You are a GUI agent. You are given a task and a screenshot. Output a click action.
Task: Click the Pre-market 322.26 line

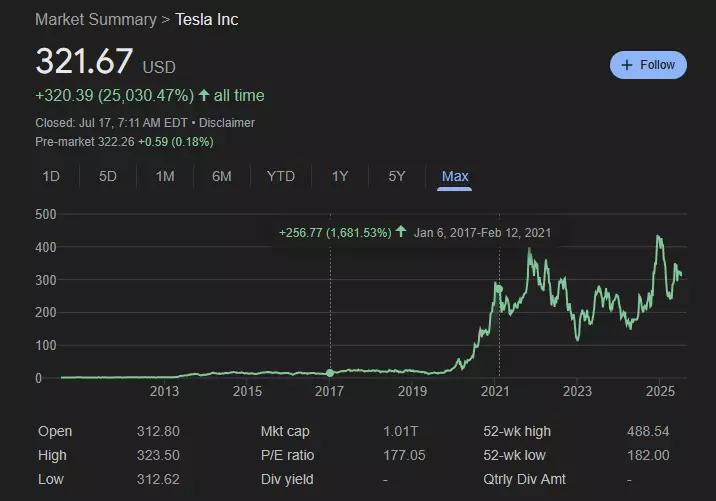(x=124, y=142)
